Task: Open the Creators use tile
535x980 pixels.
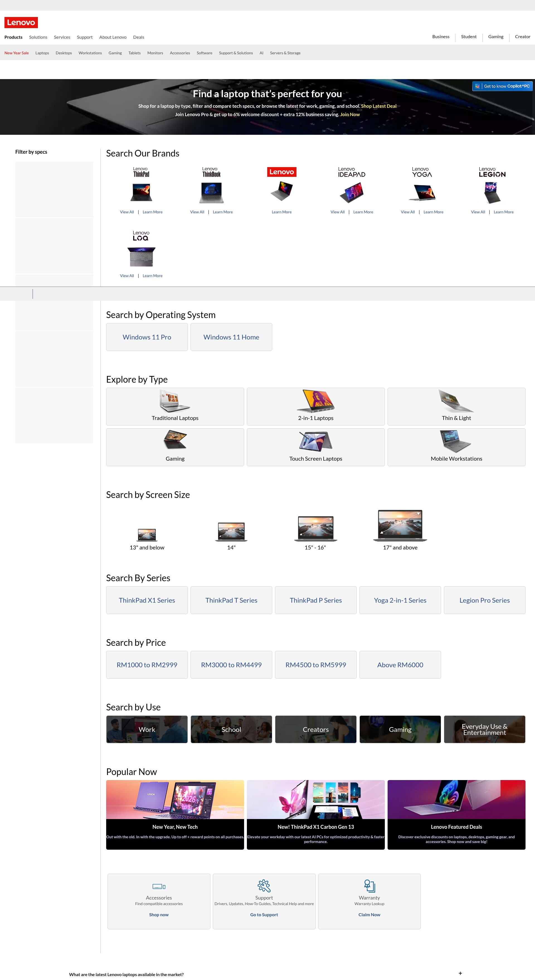Action: (x=316, y=729)
